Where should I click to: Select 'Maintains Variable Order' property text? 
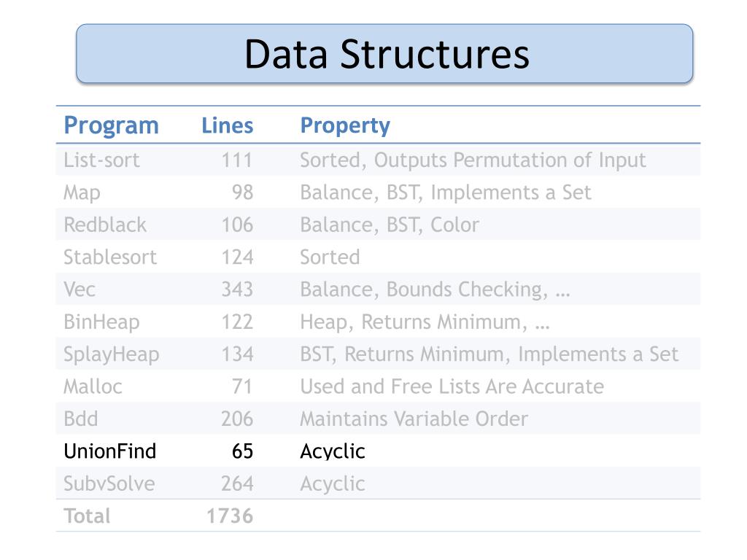coord(414,419)
